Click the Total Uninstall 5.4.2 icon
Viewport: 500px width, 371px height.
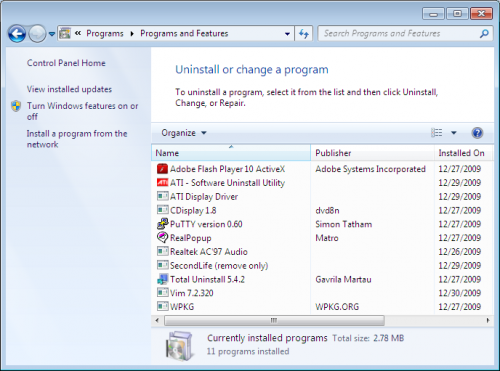(162, 279)
